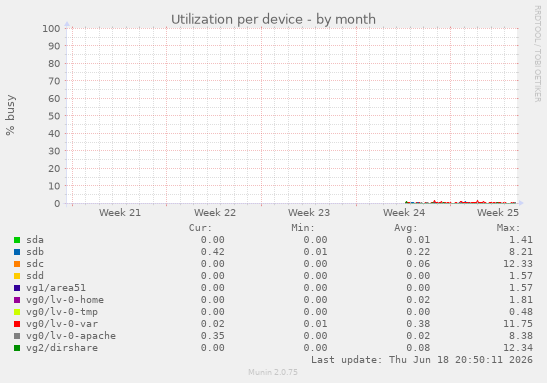Click the 'Week 21' axis label
Screen dimensions: 547x383
[x=120, y=213]
